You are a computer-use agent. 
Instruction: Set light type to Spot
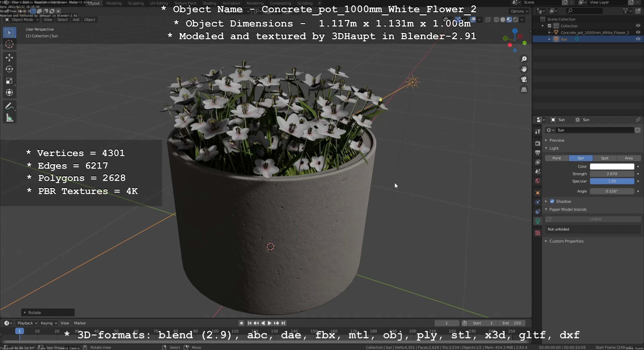click(604, 158)
